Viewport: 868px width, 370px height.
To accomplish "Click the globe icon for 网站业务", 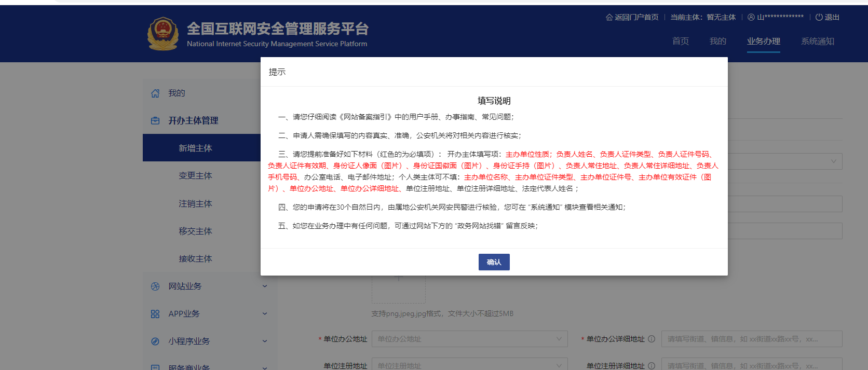I will click(x=155, y=286).
